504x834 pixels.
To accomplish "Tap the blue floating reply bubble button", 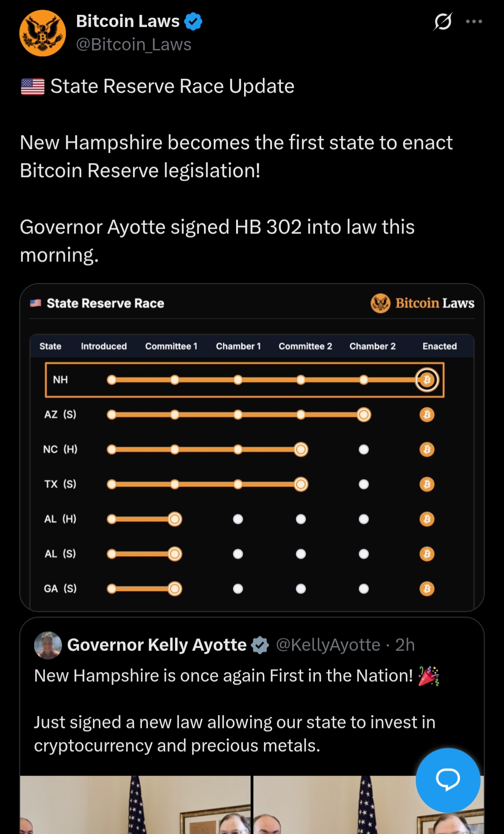I will point(448,780).
